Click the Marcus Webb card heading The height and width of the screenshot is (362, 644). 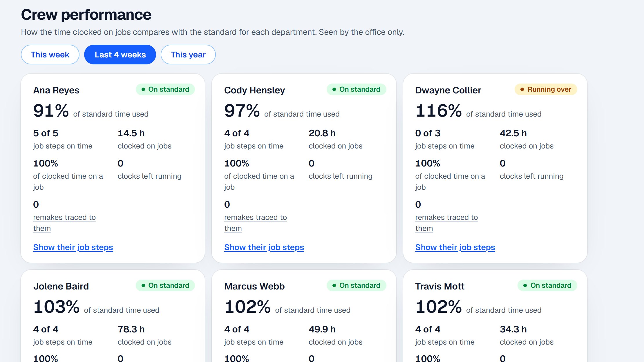(x=254, y=286)
